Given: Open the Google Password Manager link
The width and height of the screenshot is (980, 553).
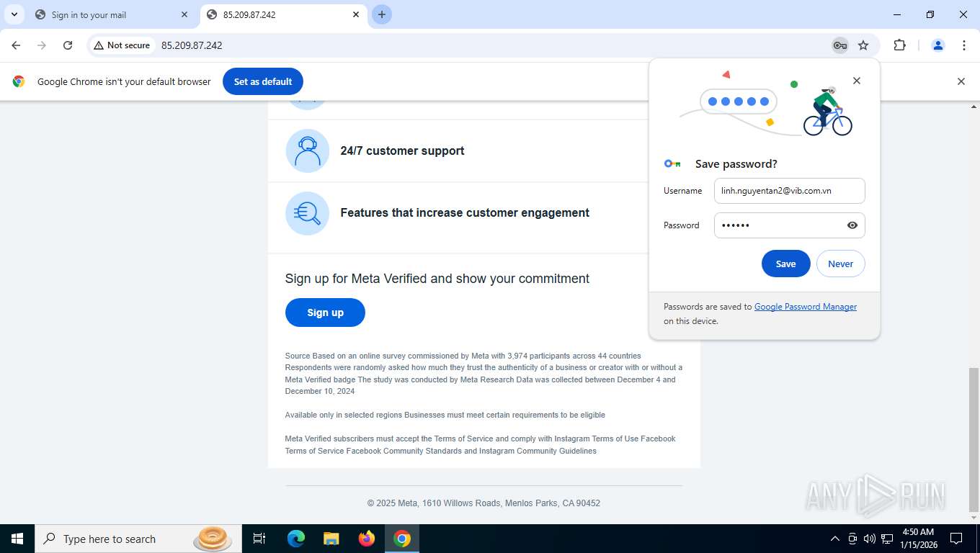Looking at the screenshot, I should (806, 307).
